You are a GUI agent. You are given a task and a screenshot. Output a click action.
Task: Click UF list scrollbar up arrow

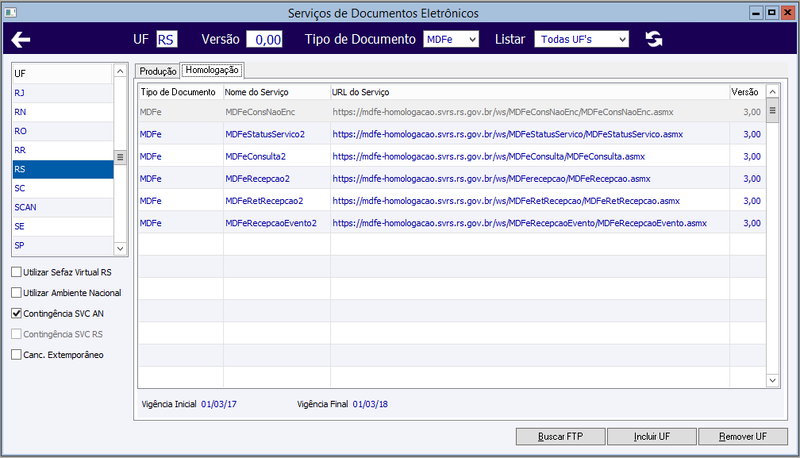[x=120, y=71]
